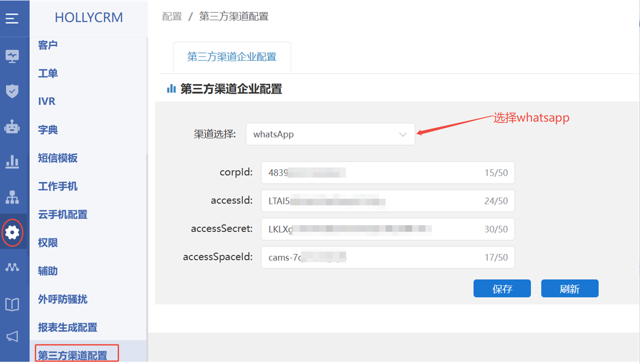
Task: Open the gear settings sidebar icon
Action: (12, 232)
